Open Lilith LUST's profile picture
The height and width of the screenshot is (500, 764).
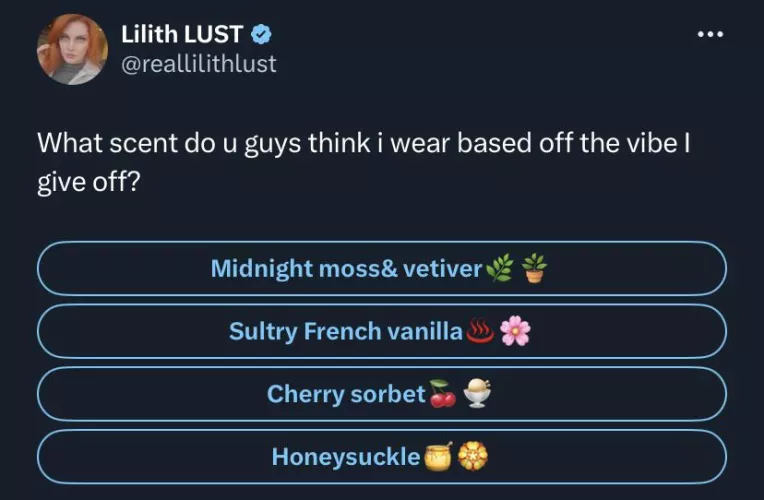(72, 48)
